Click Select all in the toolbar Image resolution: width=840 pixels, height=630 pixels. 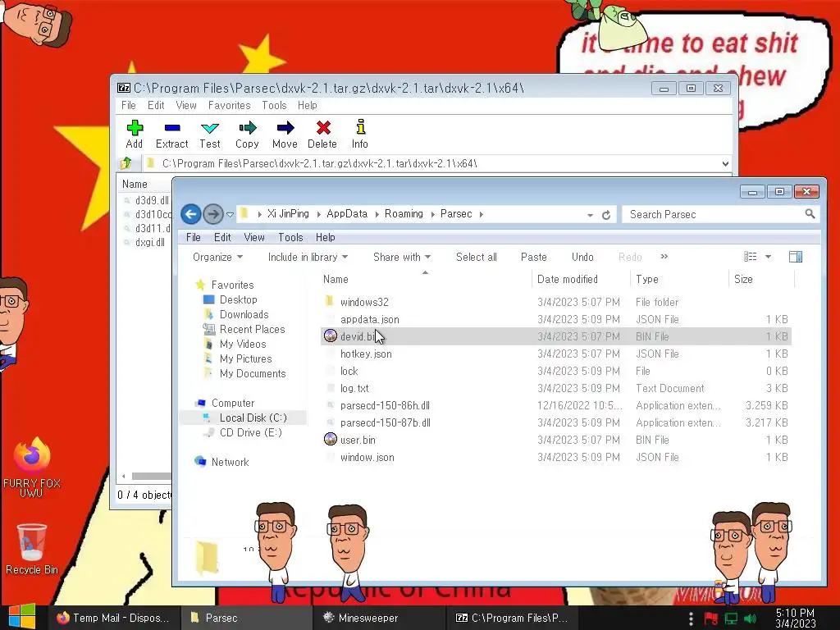click(477, 257)
